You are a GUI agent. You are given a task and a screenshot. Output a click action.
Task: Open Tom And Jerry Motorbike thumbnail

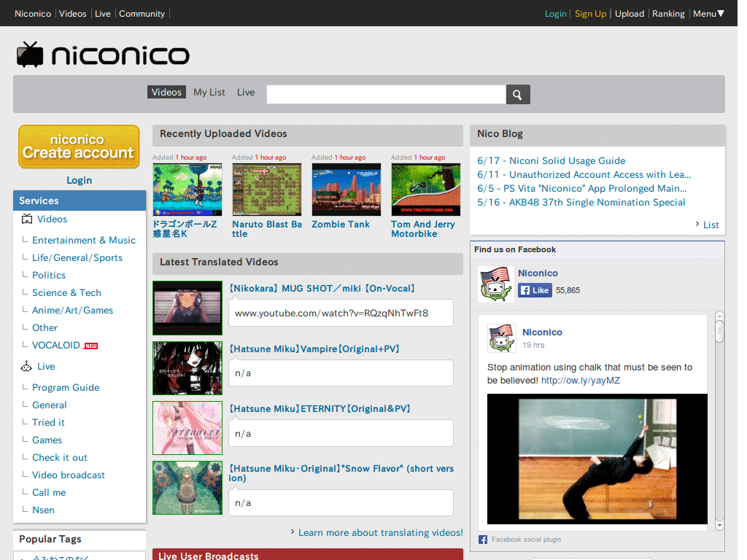point(426,190)
